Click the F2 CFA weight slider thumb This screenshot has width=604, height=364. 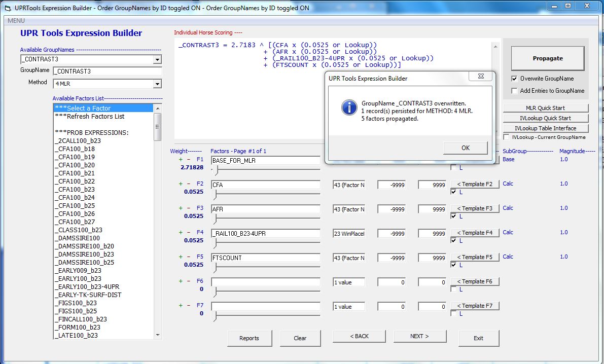click(x=216, y=194)
